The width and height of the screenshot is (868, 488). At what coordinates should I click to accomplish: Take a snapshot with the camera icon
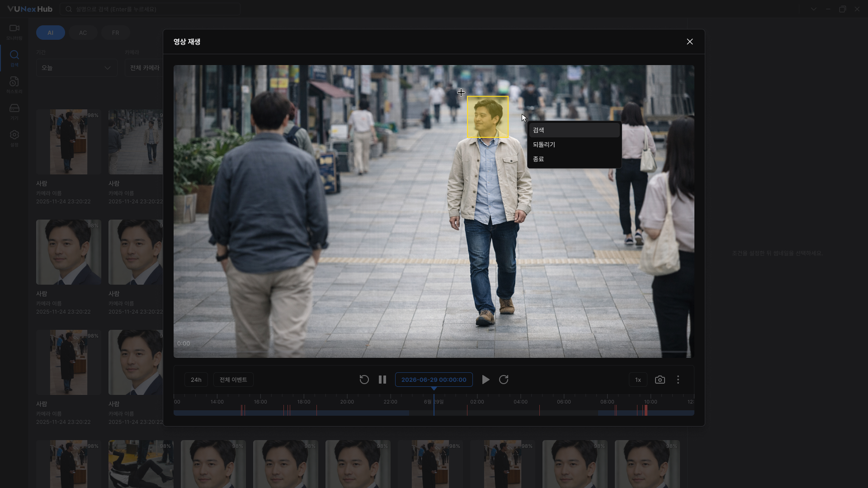pos(660,380)
